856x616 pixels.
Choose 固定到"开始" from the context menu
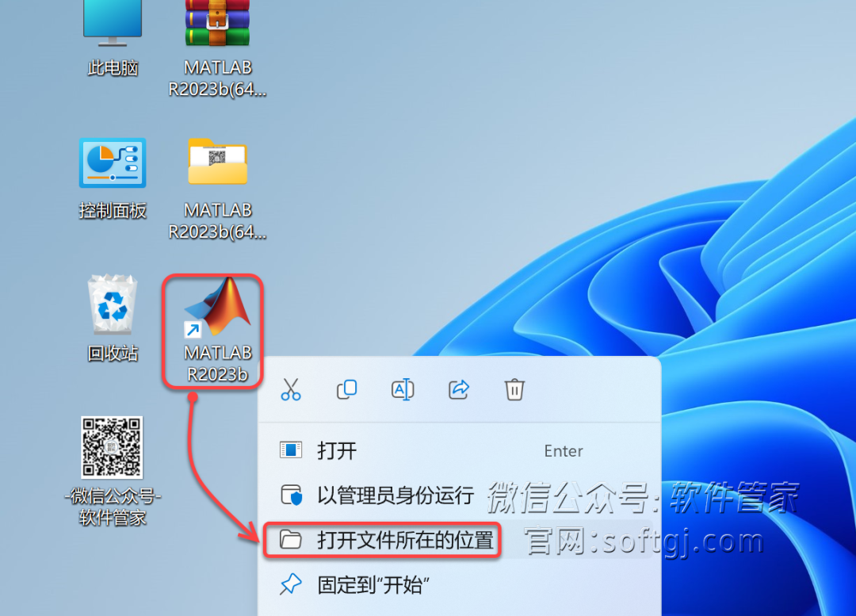coord(459,585)
